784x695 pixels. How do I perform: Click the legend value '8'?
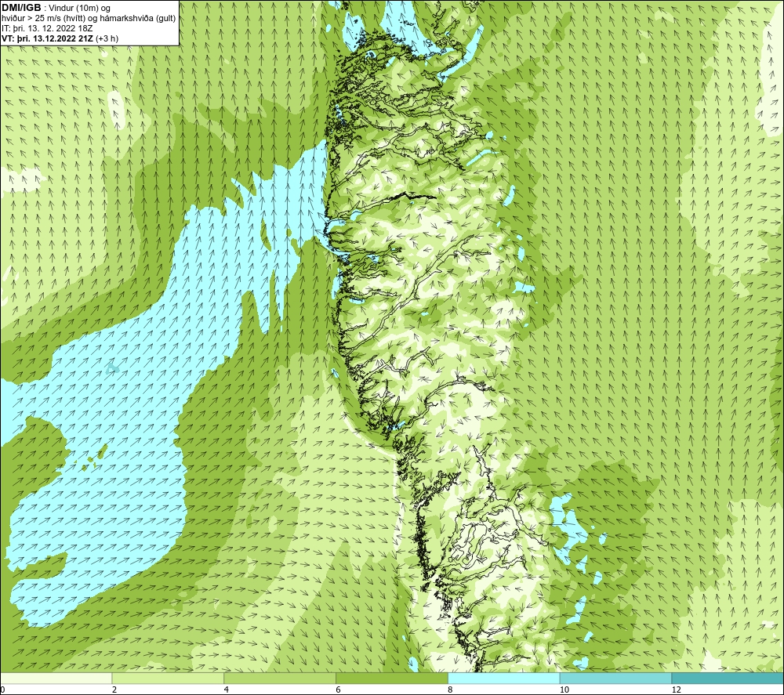click(x=451, y=690)
